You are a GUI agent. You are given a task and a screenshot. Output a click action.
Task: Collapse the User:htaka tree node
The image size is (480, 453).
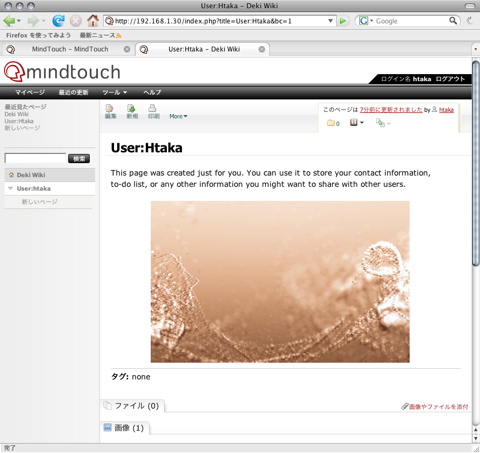10,188
